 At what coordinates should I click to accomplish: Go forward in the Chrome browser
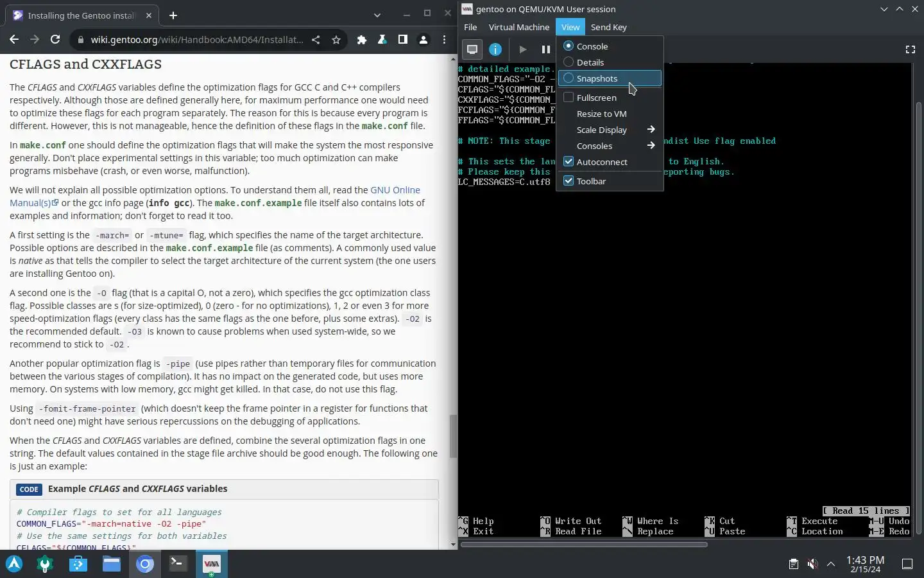tap(35, 40)
